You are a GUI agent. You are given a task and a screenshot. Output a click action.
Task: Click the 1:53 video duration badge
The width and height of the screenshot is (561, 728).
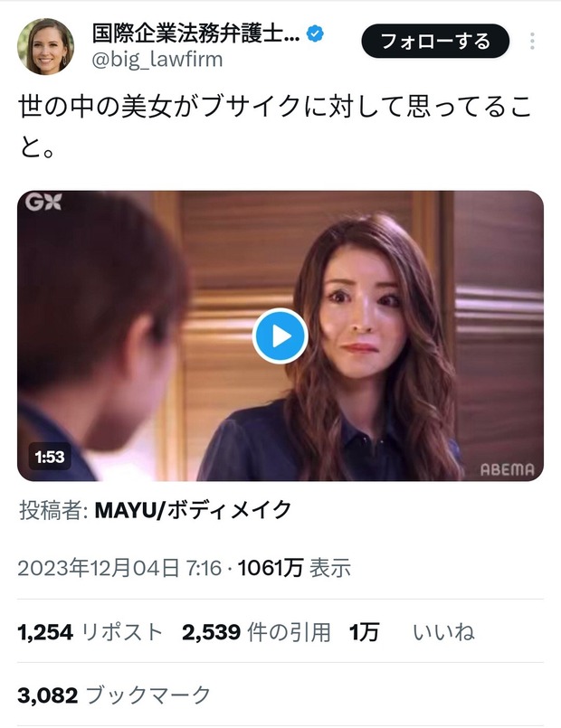(50, 457)
